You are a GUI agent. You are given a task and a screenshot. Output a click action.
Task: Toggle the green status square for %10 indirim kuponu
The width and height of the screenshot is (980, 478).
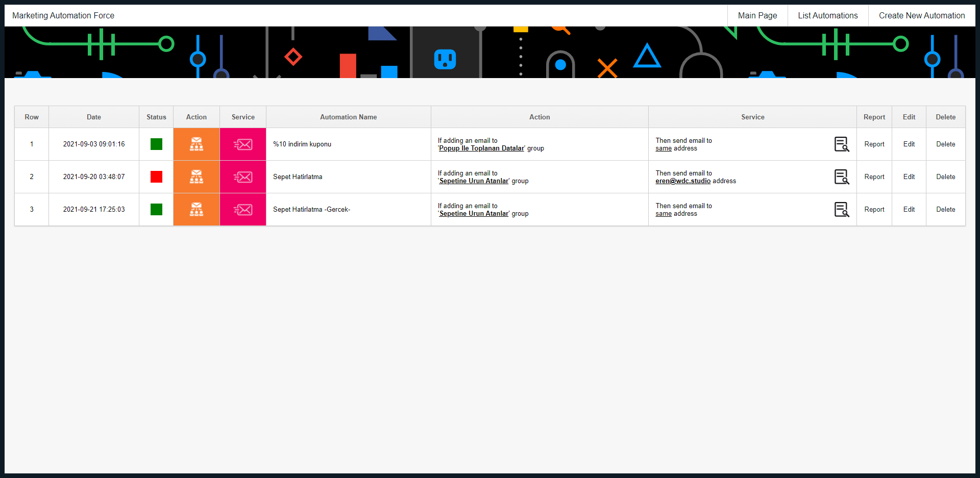tap(156, 144)
